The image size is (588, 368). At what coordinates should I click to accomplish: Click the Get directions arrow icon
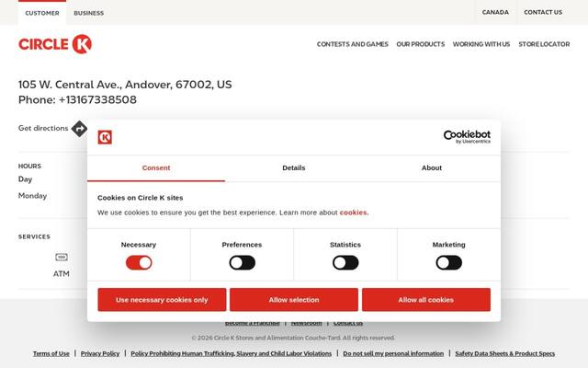pyautogui.click(x=79, y=129)
